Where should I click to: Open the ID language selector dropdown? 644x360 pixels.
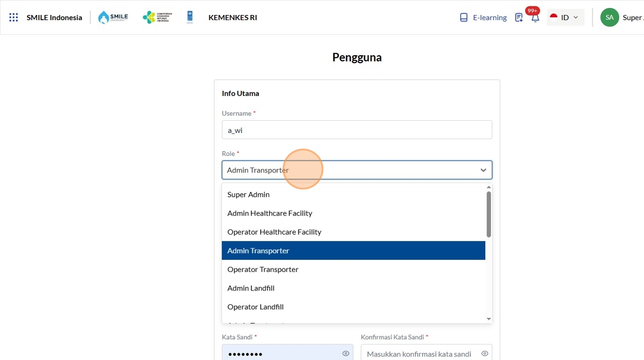tap(565, 17)
